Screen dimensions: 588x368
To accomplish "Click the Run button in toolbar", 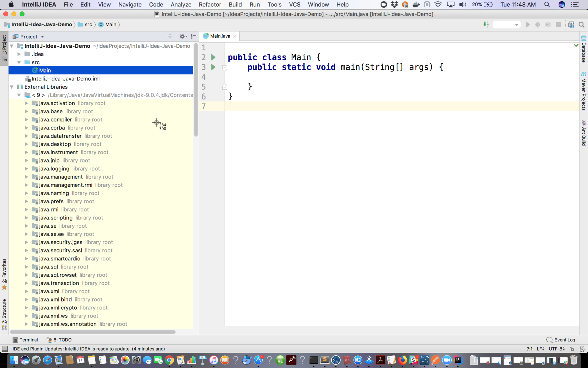I will pos(528,25).
